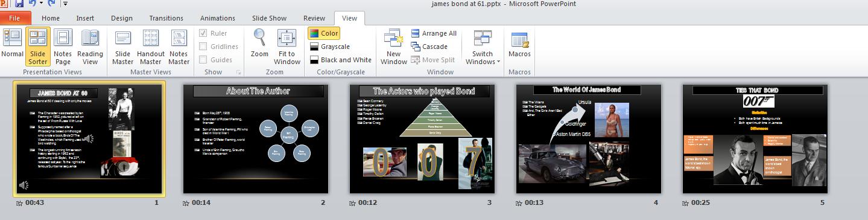The width and height of the screenshot is (868, 220).
Task: Switch to the Design tab
Action: coord(122,18)
